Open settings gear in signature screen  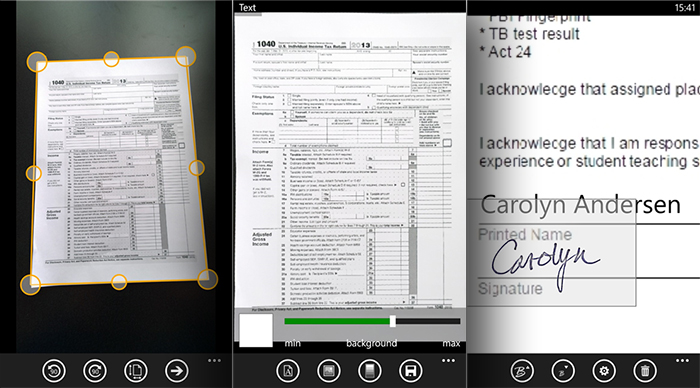tap(604, 371)
